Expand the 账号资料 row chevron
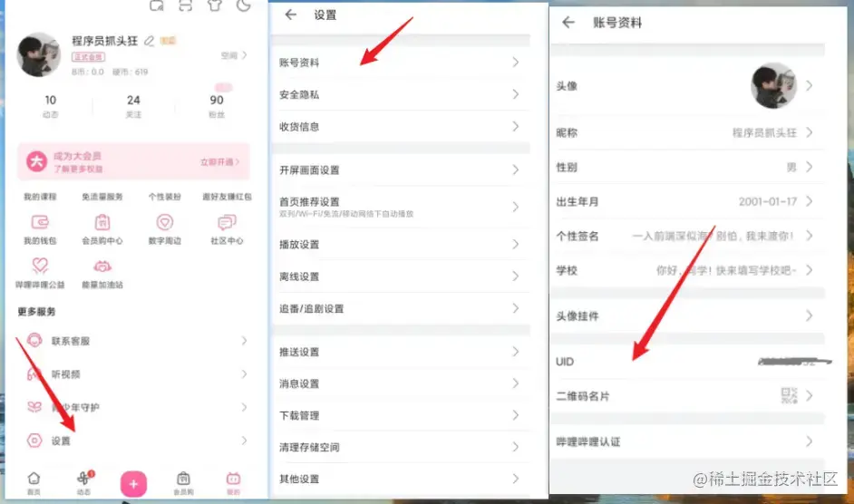Viewport: 854px width, 504px height. pyautogui.click(x=515, y=63)
